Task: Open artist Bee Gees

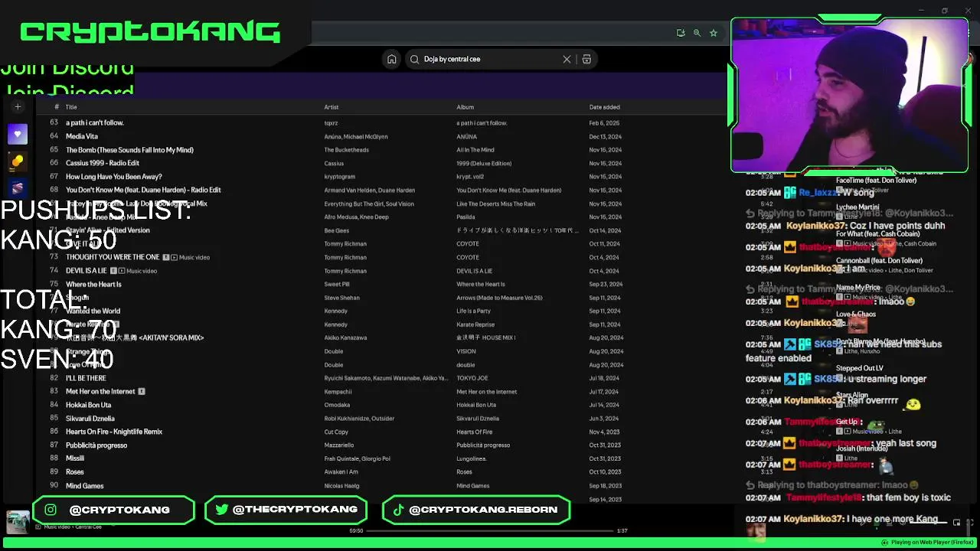Action: point(337,230)
